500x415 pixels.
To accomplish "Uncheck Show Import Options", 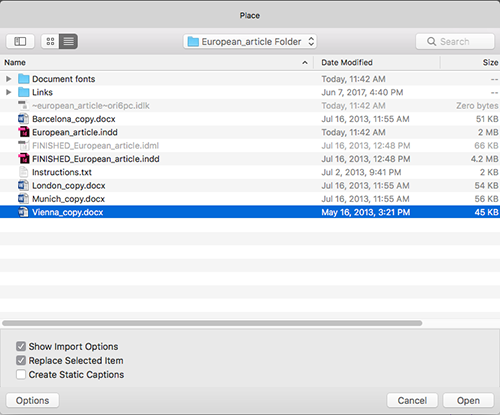I will pos(21,346).
